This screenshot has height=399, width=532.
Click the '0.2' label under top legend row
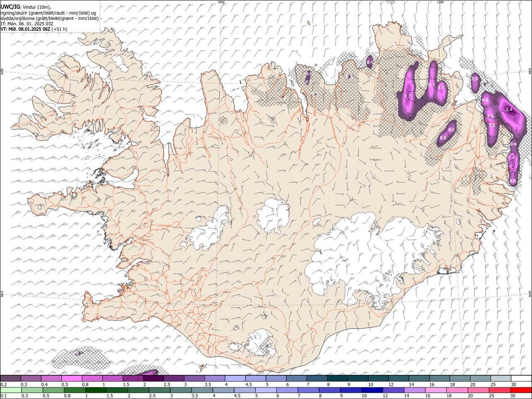(3, 384)
